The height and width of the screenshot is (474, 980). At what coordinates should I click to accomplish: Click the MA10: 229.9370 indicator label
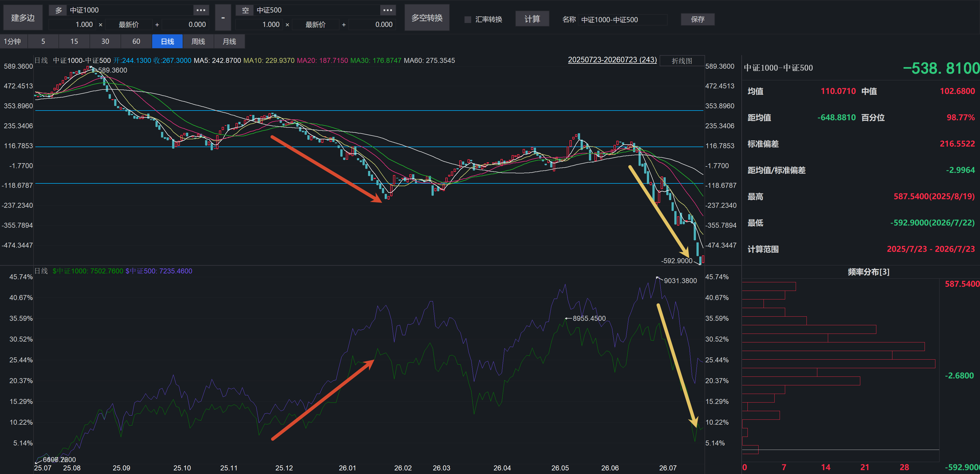269,60
